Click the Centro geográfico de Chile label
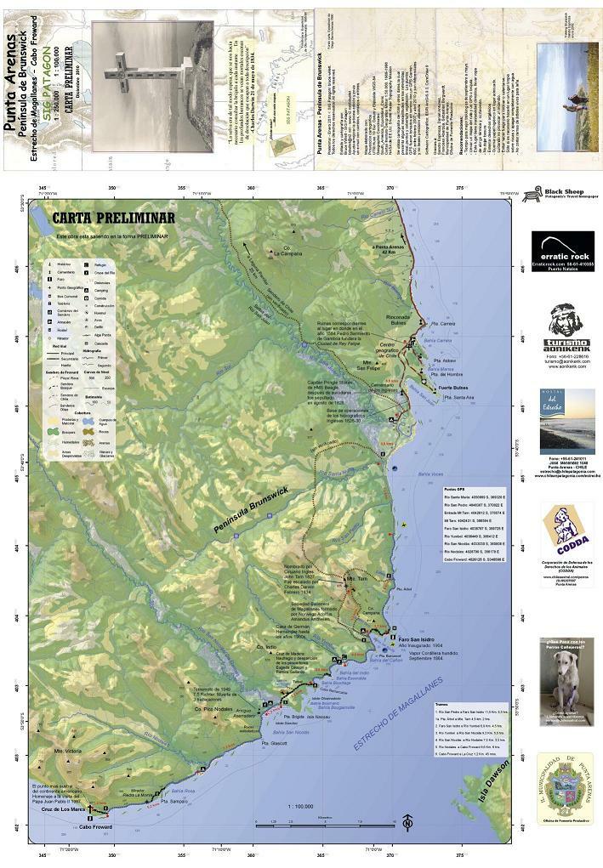 [385, 350]
